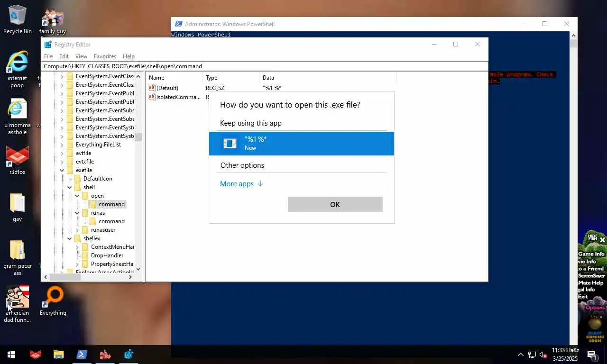Click OK in the open-with dialog
The height and width of the screenshot is (364, 607).
(335, 204)
